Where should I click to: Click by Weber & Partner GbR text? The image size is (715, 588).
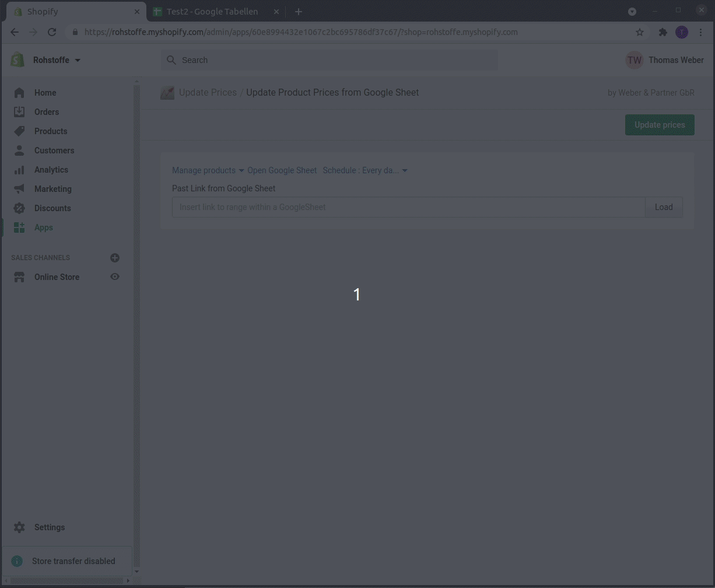[651, 93]
